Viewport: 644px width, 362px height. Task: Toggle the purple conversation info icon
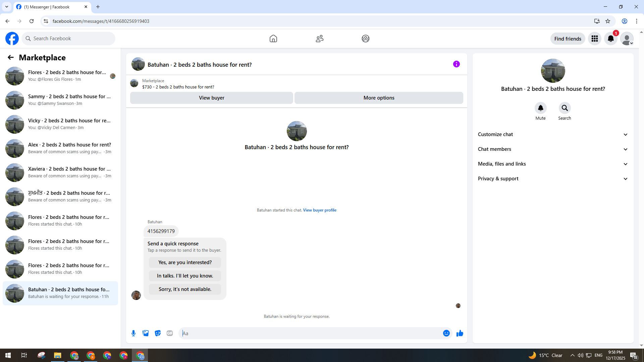(x=456, y=64)
